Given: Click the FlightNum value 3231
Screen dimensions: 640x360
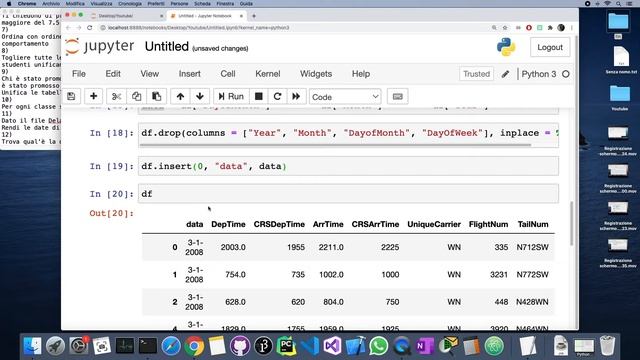Looking at the screenshot, I should [499, 275].
